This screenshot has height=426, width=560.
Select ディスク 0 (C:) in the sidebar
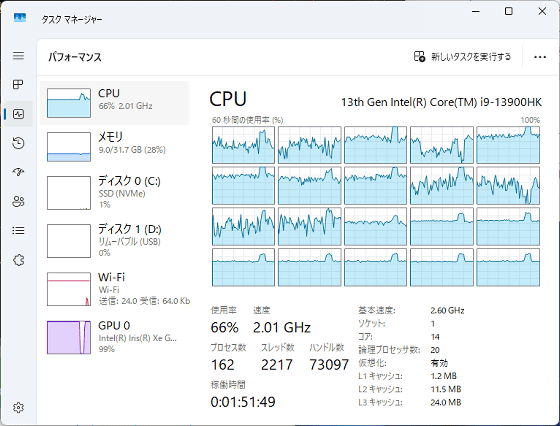click(x=114, y=193)
